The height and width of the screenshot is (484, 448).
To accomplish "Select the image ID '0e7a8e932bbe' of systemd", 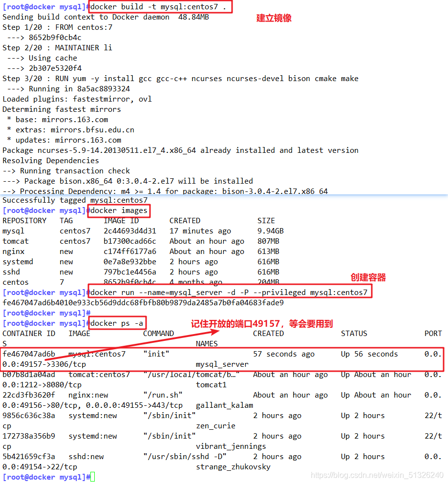I will click(129, 262).
